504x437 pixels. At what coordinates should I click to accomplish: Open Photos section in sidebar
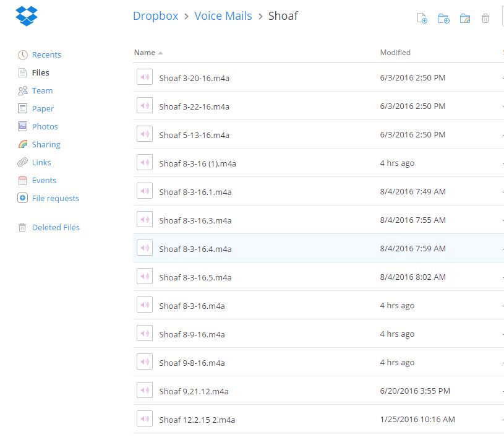pos(45,126)
